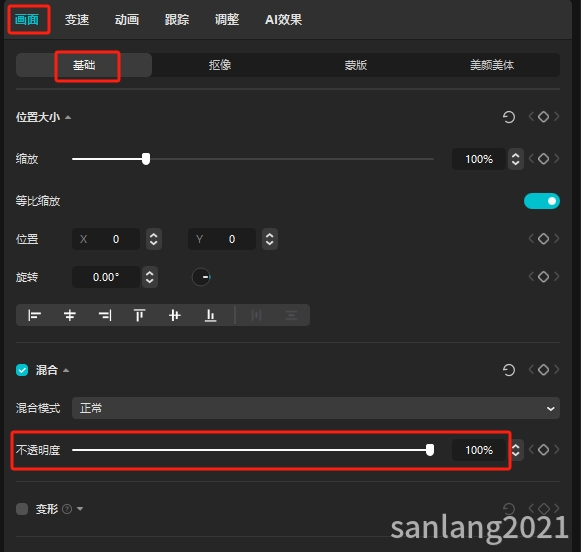Go to previous keyframe in 混合 row
Image resolution: width=581 pixels, height=552 pixels.
[x=531, y=369]
